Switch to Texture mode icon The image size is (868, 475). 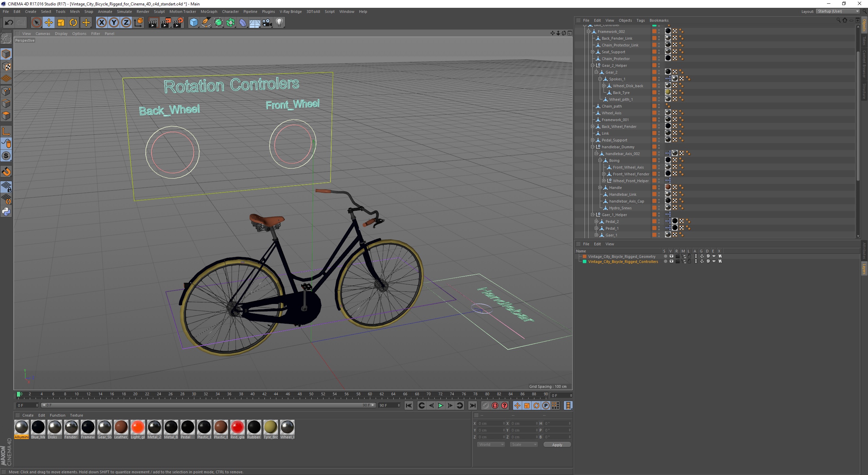point(6,66)
